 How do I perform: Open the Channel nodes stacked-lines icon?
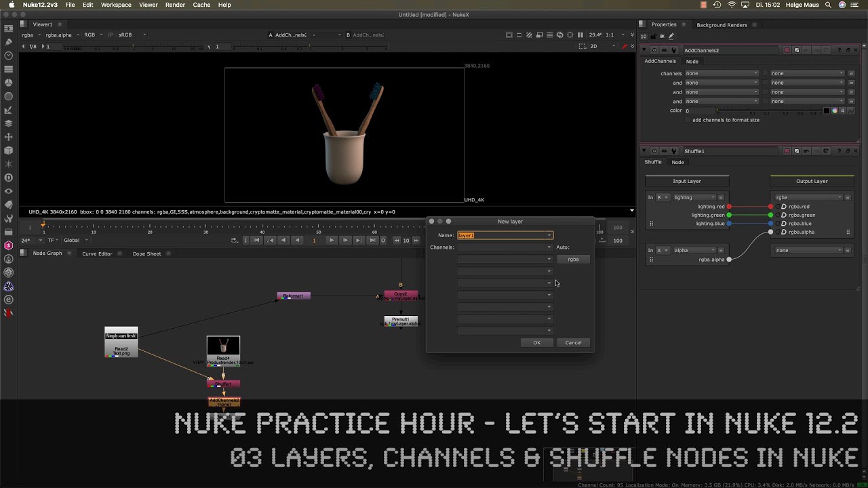9,69
